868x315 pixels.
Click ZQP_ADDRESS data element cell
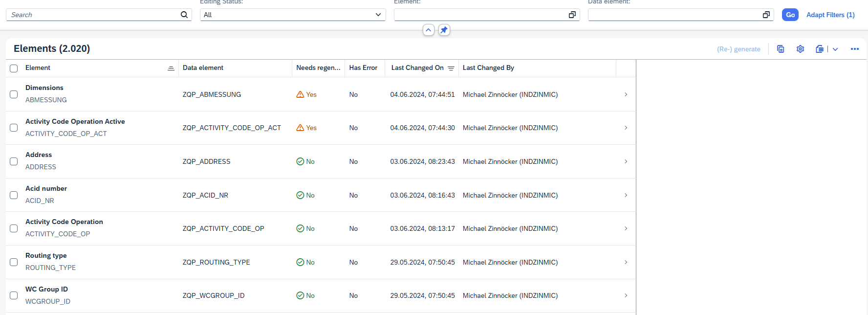[x=206, y=161]
